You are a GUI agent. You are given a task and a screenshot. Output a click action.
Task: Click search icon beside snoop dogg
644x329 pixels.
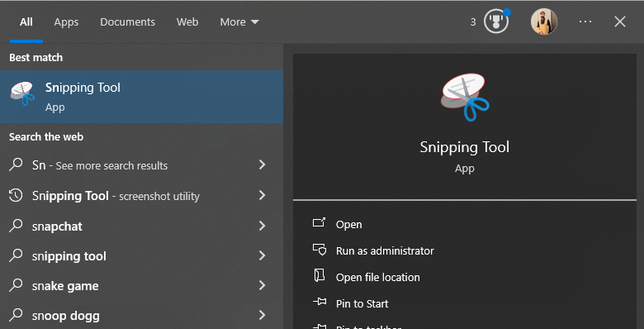tap(16, 315)
